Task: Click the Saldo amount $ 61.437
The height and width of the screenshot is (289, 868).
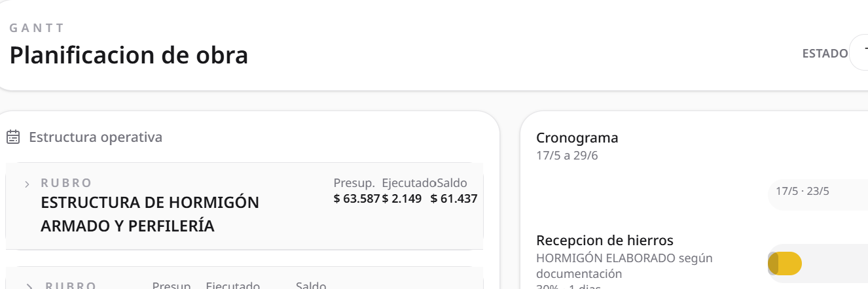Action: (x=454, y=199)
